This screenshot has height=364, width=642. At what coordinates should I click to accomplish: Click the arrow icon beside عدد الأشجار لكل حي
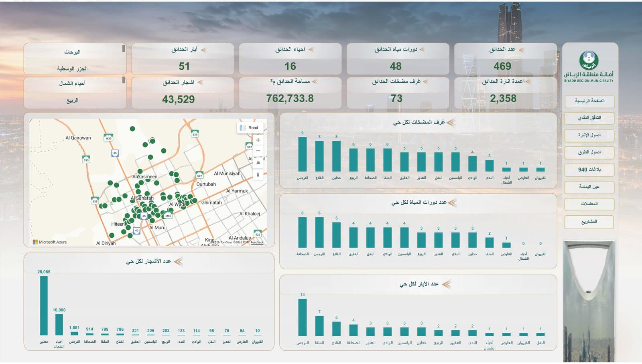178,262
